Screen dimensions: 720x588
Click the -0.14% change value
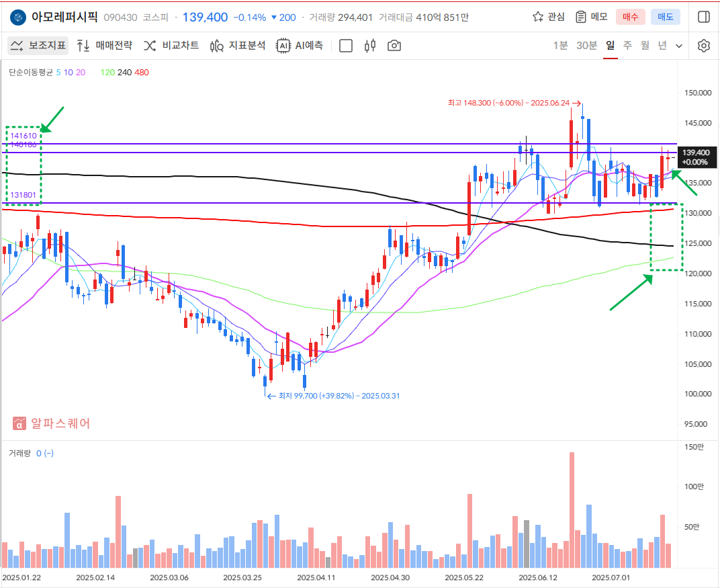coord(250,17)
